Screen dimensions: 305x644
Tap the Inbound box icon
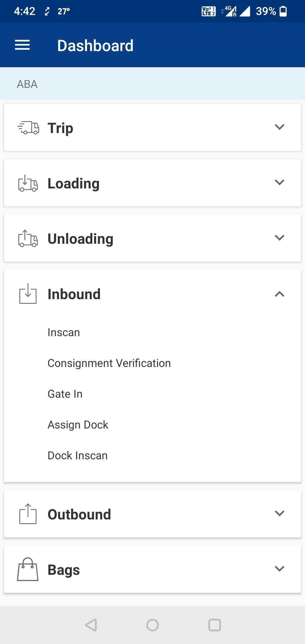[x=28, y=294]
